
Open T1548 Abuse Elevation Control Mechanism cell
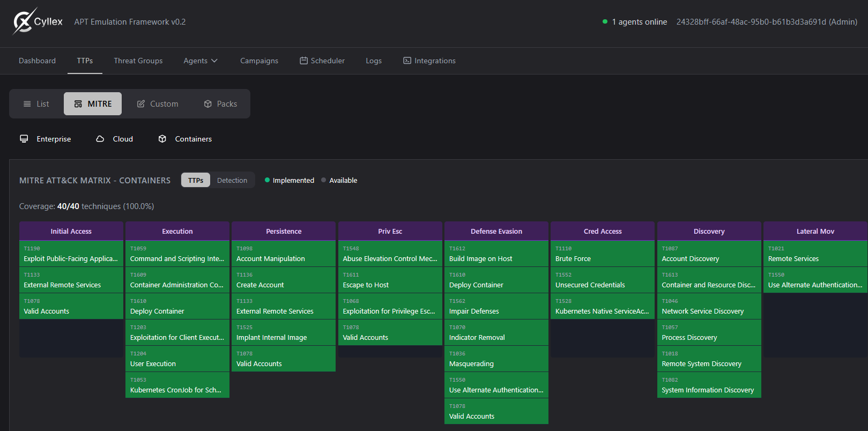click(x=390, y=254)
